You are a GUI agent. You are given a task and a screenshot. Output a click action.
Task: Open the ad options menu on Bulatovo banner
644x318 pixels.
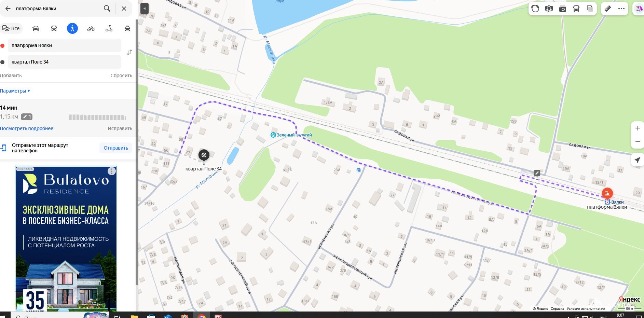(111, 171)
